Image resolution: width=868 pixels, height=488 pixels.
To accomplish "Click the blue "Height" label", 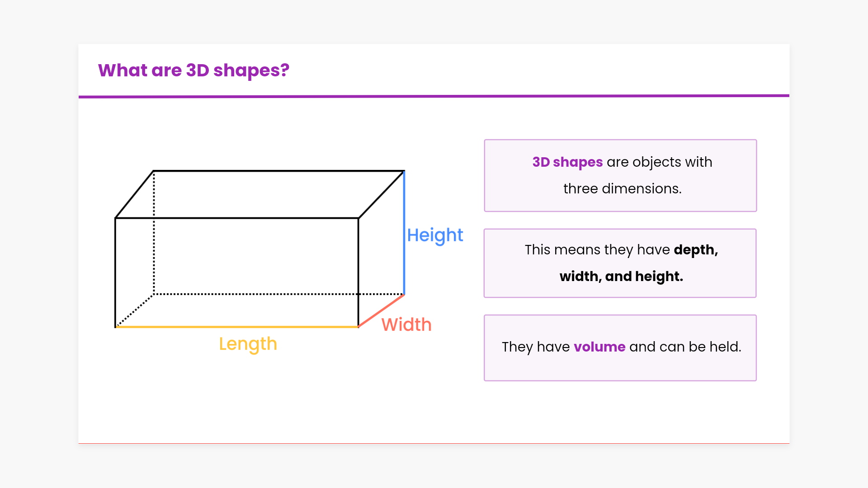I will click(435, 235).
